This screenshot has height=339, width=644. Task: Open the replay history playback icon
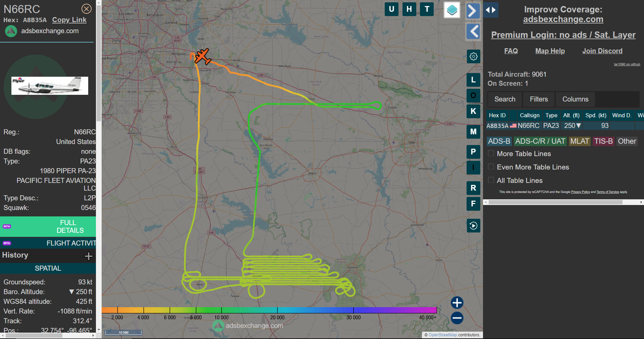pos(473,225)
